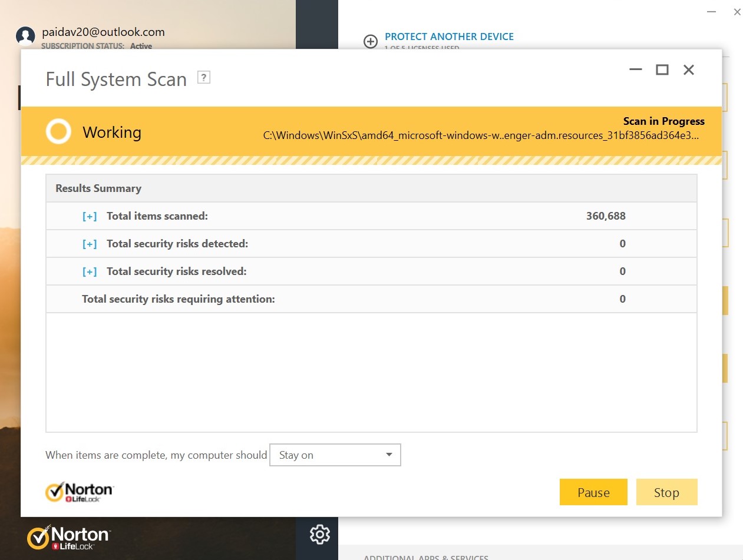The height and width of the screenshot is (560, 743).
Task: Click the user account avatar icon
Action: click(25, 37)
